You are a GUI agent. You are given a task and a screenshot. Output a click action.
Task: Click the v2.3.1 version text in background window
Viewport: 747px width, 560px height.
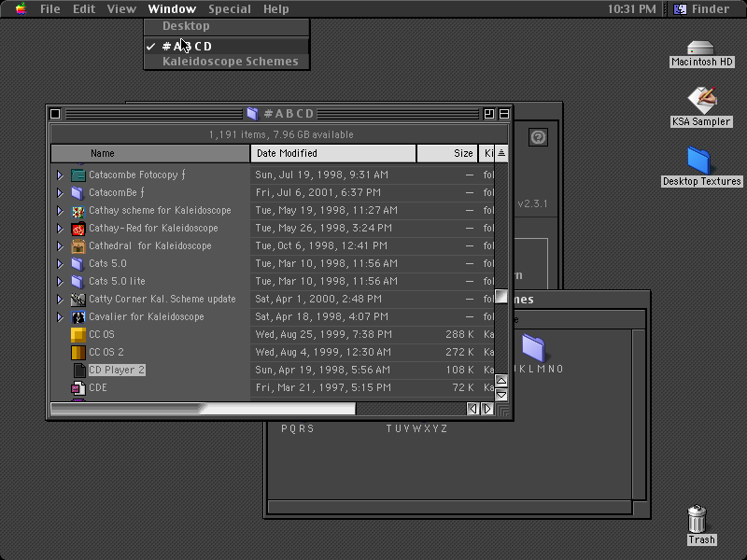pos(532,203)
